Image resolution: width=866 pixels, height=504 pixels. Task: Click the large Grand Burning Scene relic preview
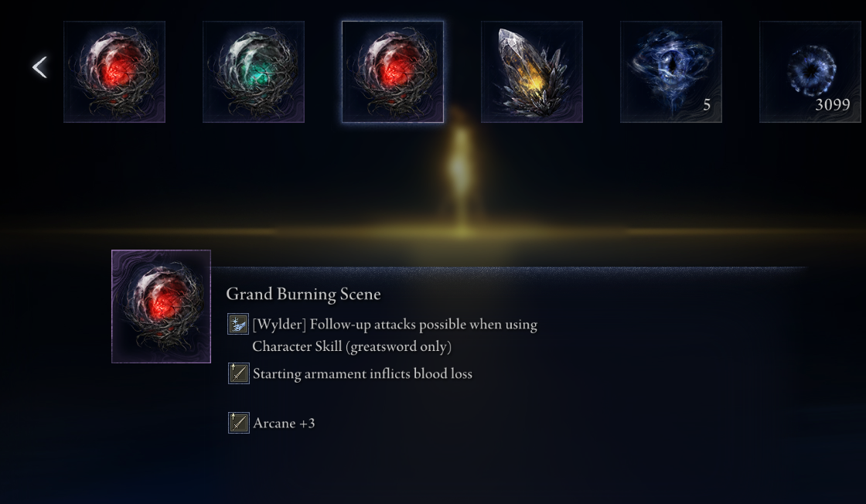(162, 306)
